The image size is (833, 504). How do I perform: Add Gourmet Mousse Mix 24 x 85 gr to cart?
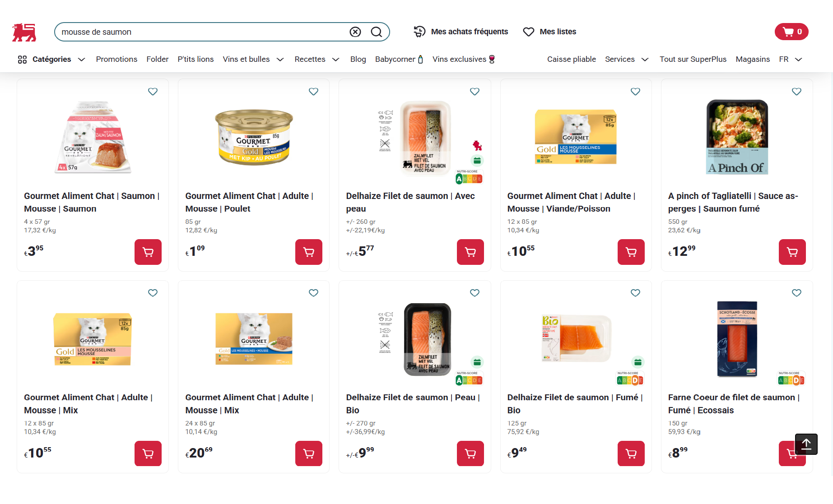click(x=308, y=453)
